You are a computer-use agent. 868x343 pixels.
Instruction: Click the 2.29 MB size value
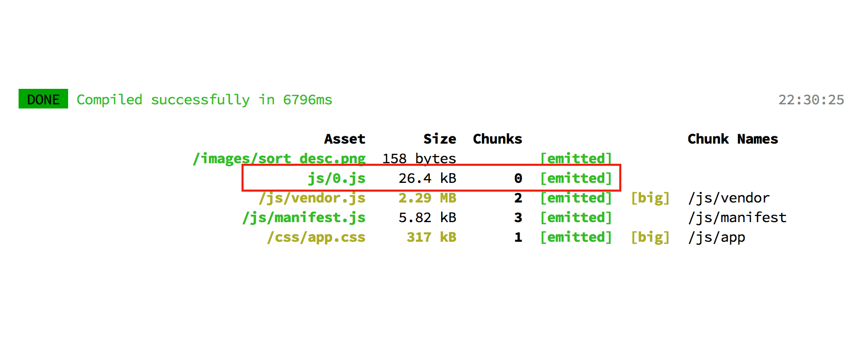(427, 198)
